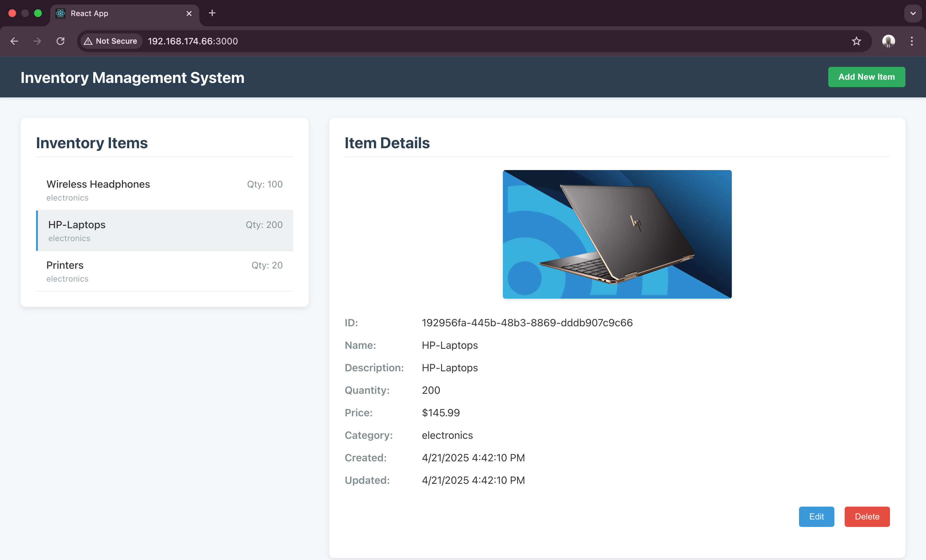
Task: Click the Description value HP-Laptops
Action: click(x=449, y=367)
